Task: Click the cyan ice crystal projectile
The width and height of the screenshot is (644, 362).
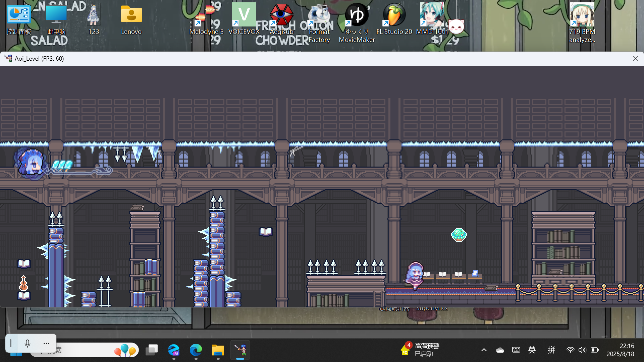Action: point(62,165)
